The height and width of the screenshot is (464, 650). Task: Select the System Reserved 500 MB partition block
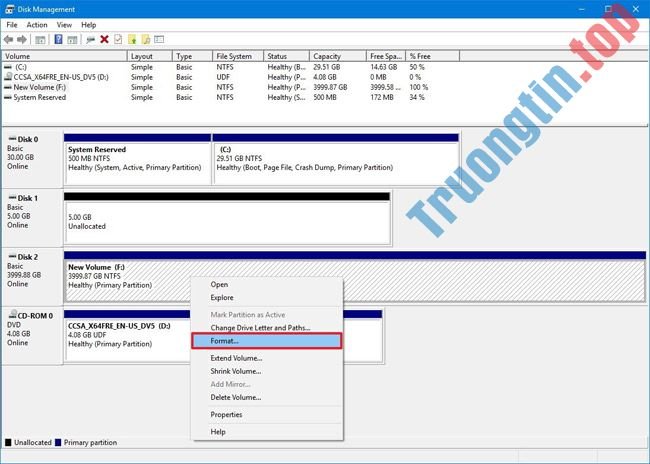coord(138,159)
